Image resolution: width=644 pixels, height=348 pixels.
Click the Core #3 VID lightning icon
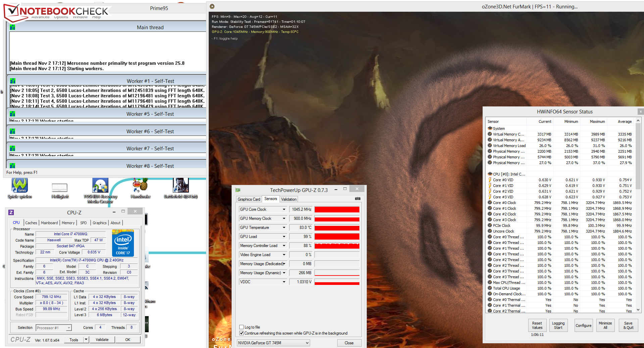[x=490, y=197]
